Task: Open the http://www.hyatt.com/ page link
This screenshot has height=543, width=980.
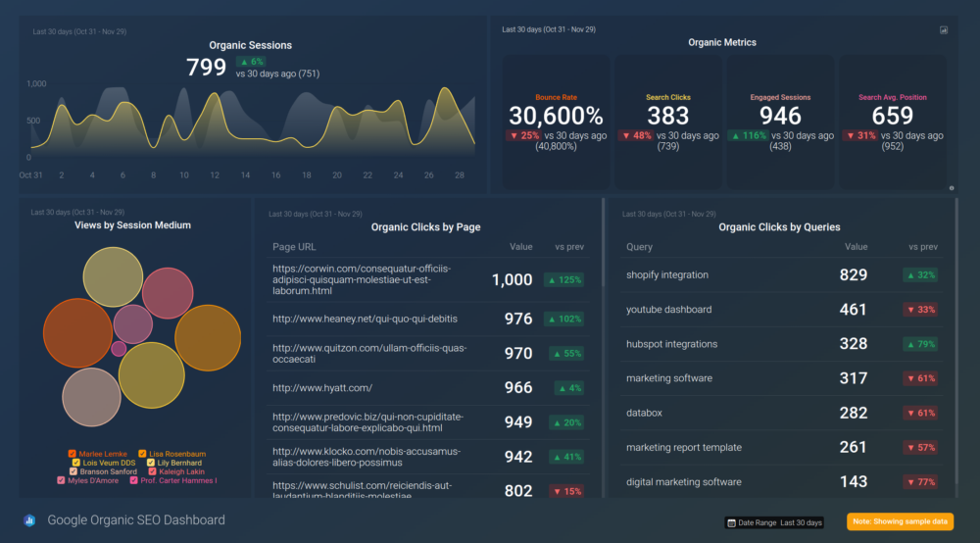Action: pyautogui.click(x=322, y=388)
